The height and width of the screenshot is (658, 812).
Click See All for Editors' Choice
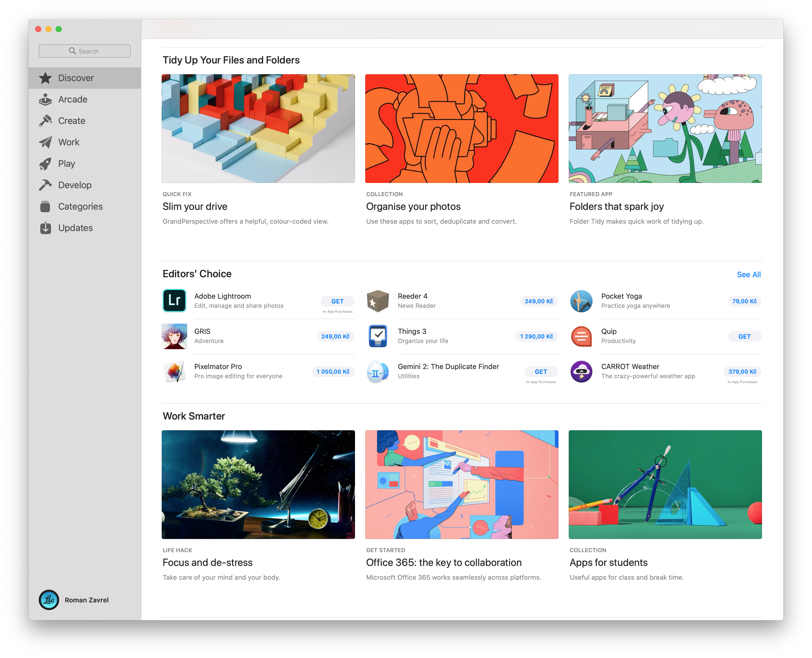[x=748, y=274]
